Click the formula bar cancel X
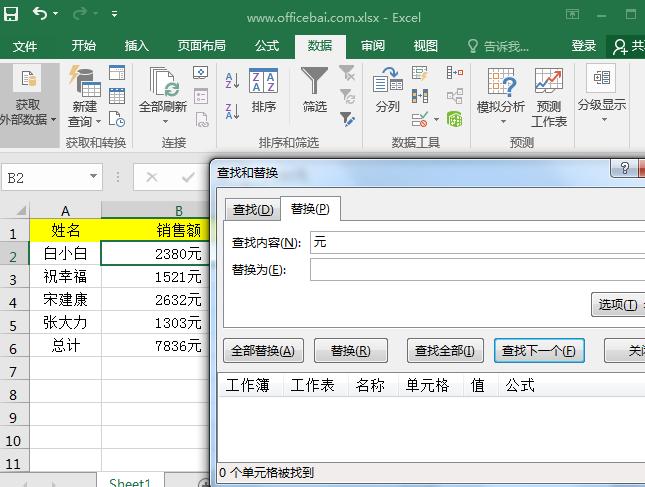Image resolution: width=645 pixels, height=487 pixels. coord(152,177)
